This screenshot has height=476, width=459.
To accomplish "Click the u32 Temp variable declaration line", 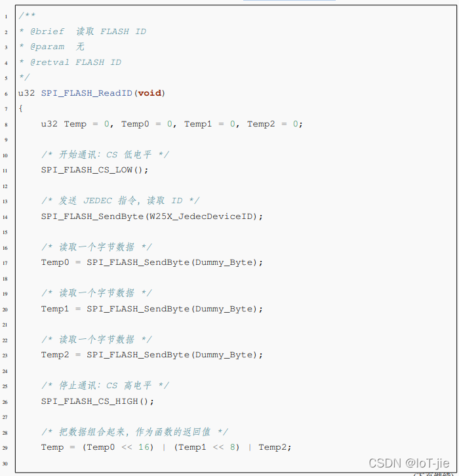I will (172, 124).
